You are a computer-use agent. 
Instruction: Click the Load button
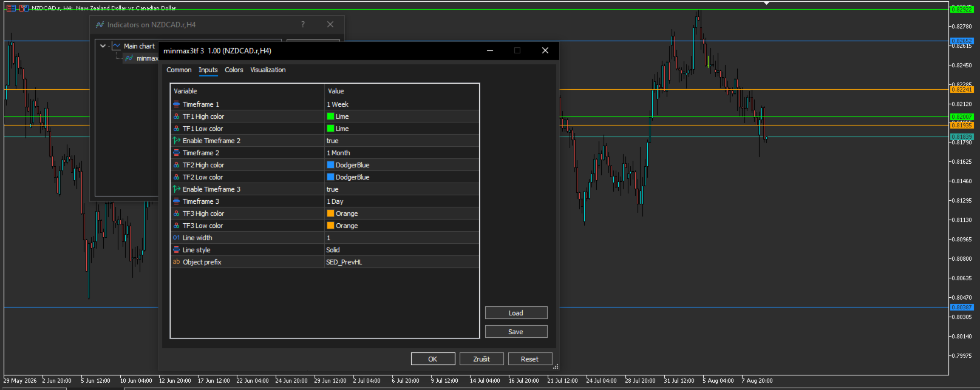(516, 313)
